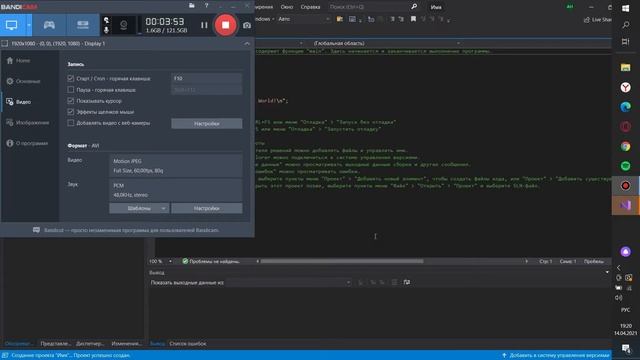Click the bookmark toolbar icon in Visual Studio

point(413,19)
